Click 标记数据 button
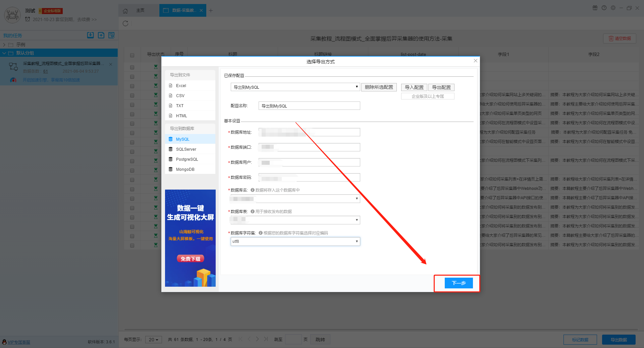The height and width of the screenshot is (348, 644). (580, 340)
